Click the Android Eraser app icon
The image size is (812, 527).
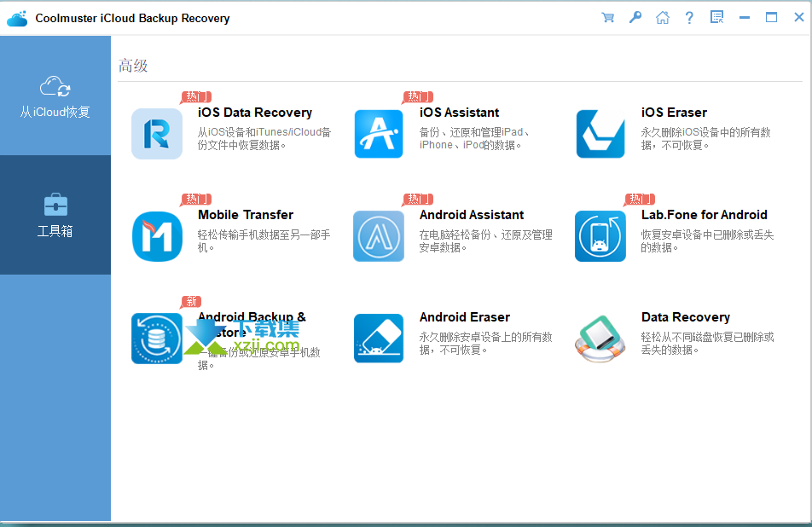pos(379,338)
